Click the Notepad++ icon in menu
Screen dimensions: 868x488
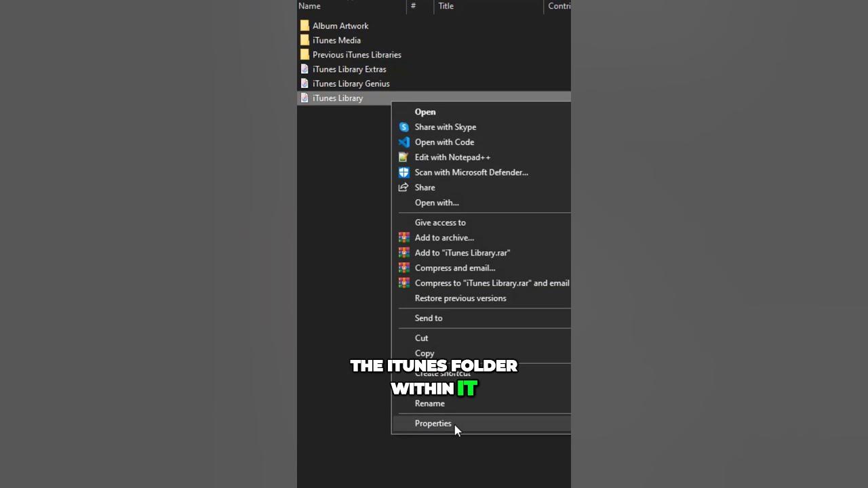click(403, 157)
